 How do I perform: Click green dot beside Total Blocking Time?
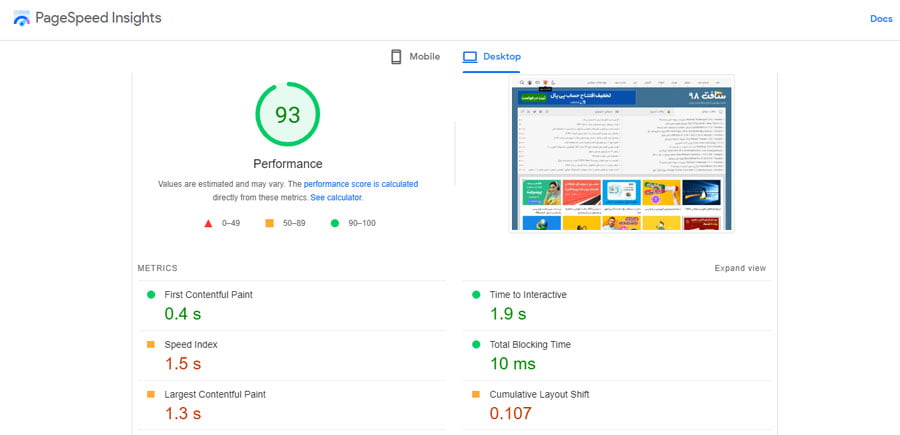click(476, 344)
